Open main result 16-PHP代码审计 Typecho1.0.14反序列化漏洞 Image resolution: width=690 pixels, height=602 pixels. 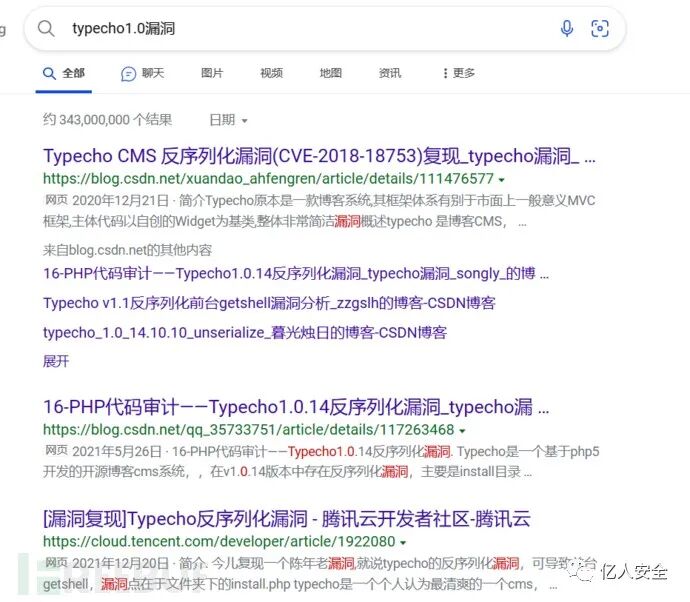[x=296, y=407]
